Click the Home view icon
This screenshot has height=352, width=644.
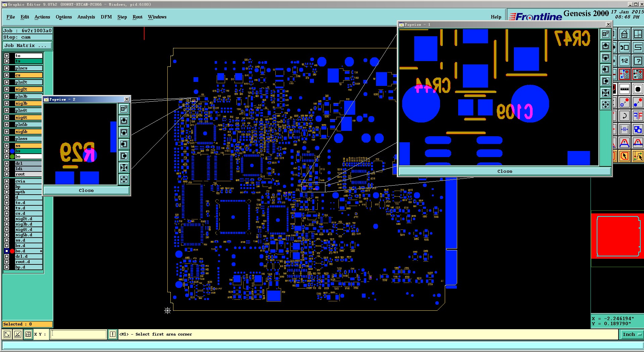(x=624, y=34)
